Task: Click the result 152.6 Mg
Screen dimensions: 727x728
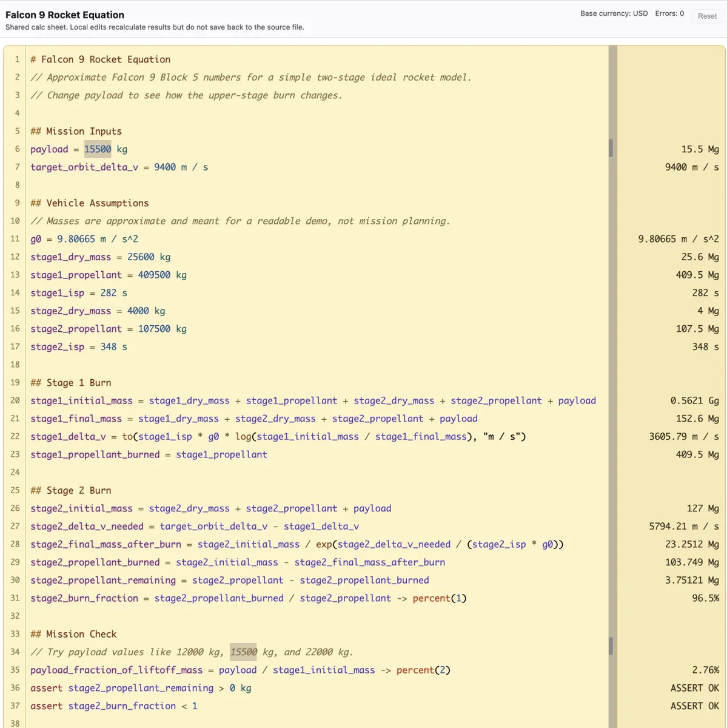Action: (x=697, y=419)
